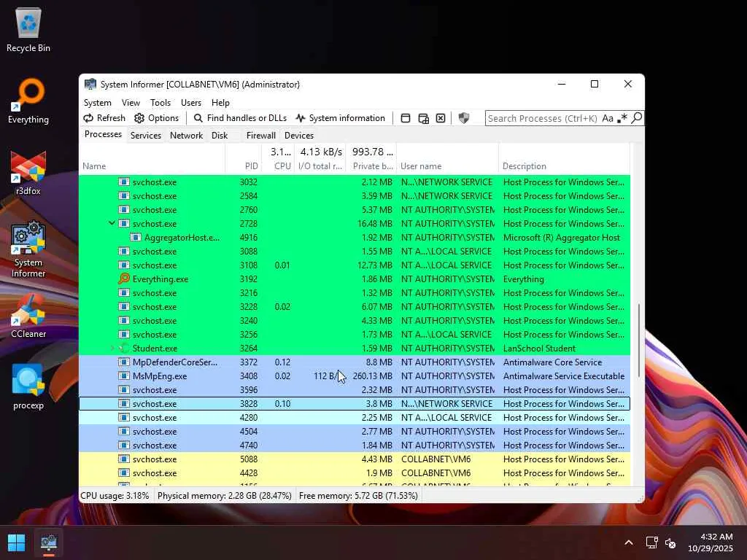Select the svchost.exe row with PID 4280
This screenshot has height=560, width=747.
[355, 417]
